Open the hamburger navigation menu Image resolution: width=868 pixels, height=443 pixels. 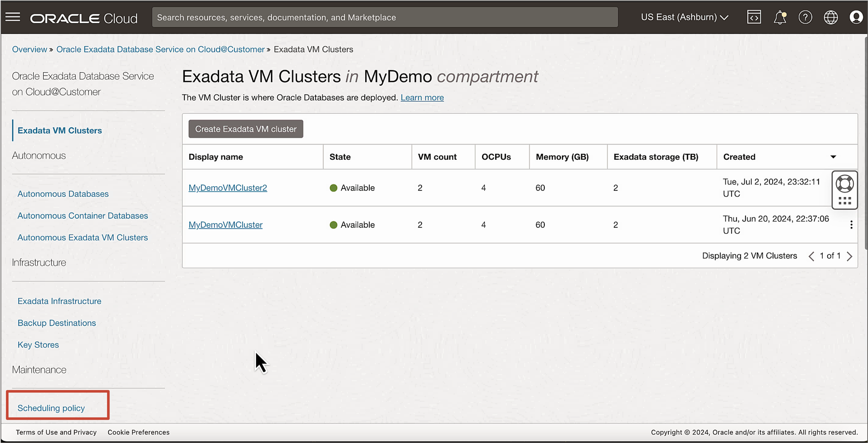pos(13,17)
